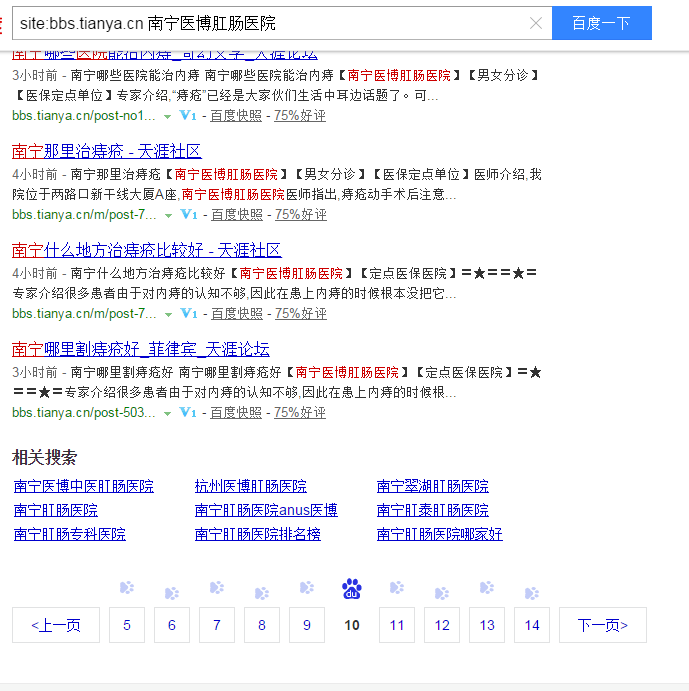Open 百度快照 for 南宁那里治痔疮 result
Image resolution: width=689 pixels, height=691 pixels.
[237, 215]
